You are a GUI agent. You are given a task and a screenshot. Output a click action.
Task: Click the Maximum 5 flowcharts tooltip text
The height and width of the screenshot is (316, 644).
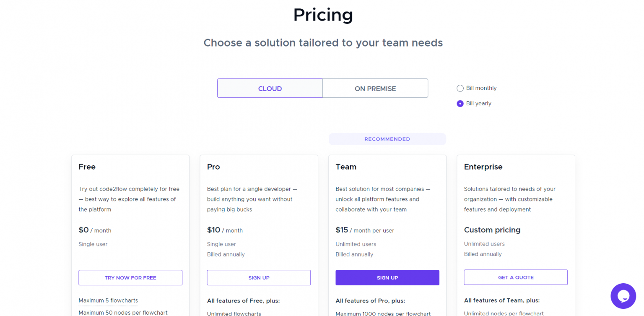click(x=108, y=300)
